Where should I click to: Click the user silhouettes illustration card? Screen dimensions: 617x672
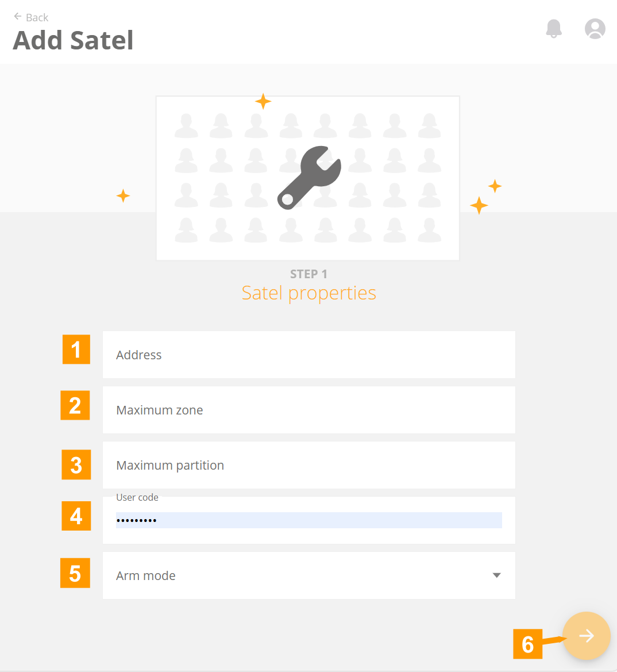point(308,178)
